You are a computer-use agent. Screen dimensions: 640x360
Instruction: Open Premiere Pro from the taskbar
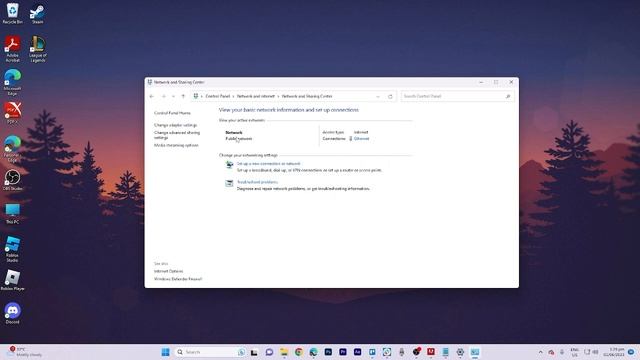[343, 352]
